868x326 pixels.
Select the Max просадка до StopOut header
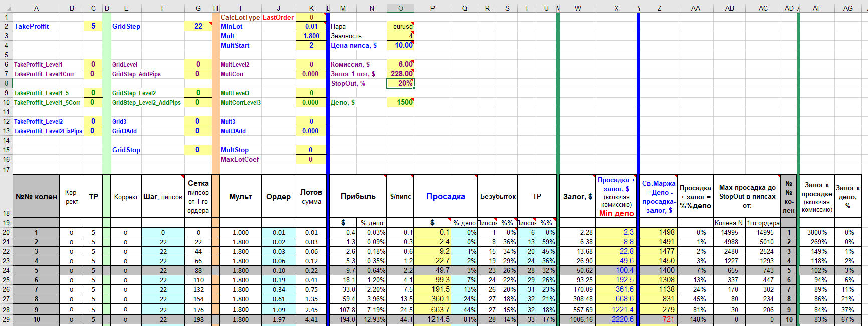pyautogui.click(x=747, y=196)
